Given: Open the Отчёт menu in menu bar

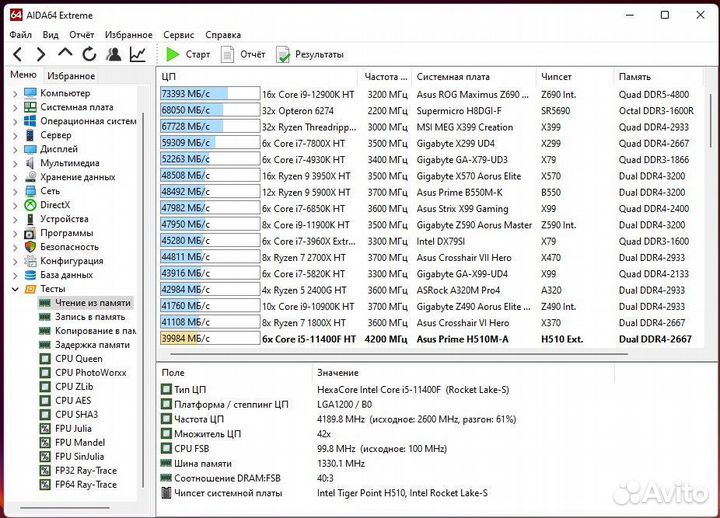Looking at the screenshot, I should (82, 35).
